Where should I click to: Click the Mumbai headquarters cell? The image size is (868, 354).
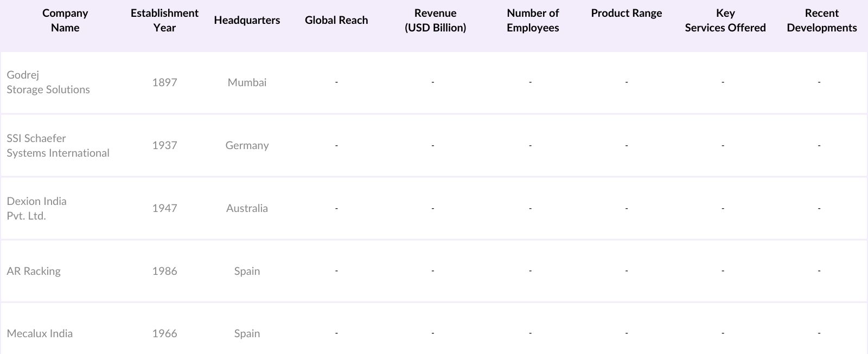point(247,82)
